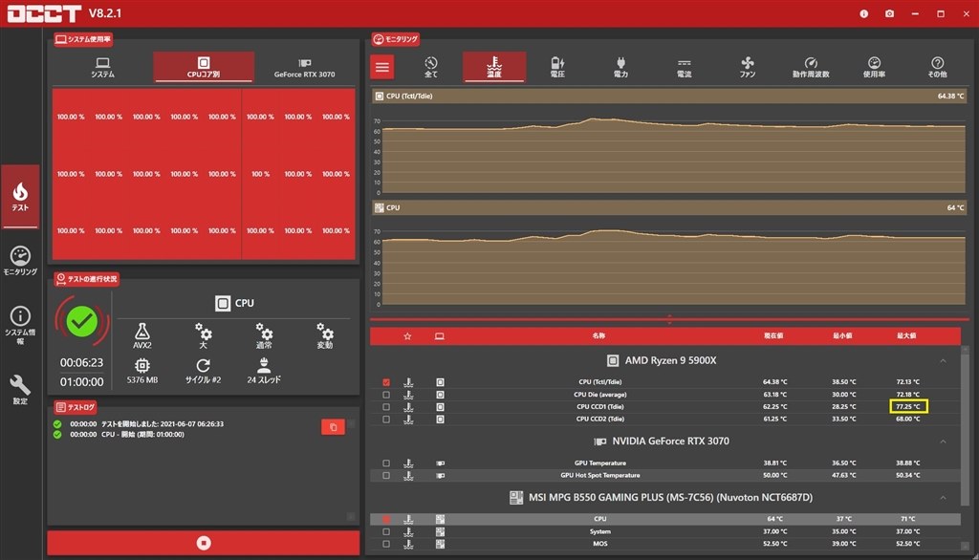
Task: Select the CPUコア別 usage tab
Action: point(204,68)
